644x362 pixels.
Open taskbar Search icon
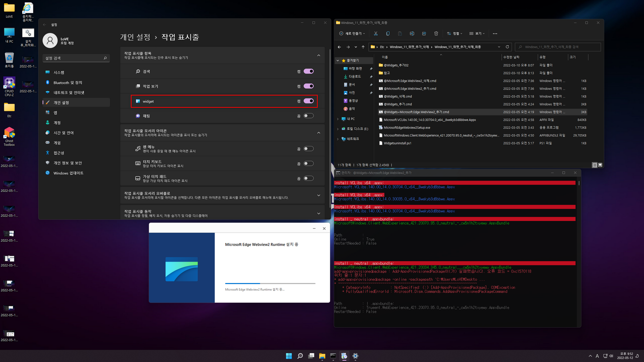300,356
